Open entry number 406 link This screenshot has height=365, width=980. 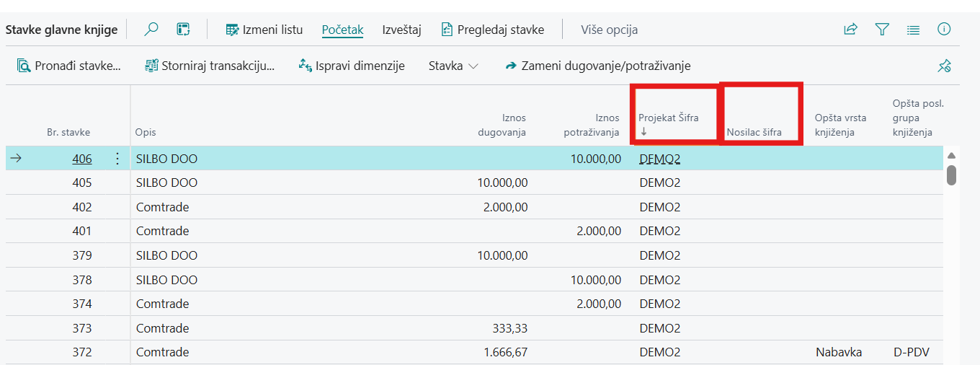pos(82,159)
